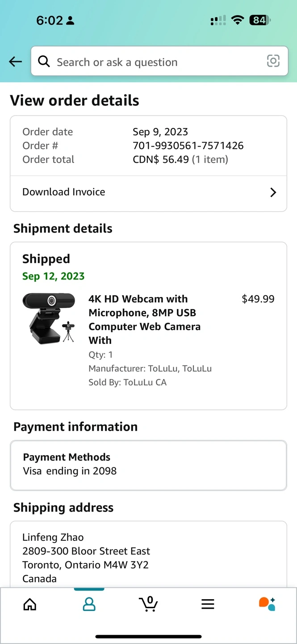Viewport: 297px width, 644px height.
Task: Tap the Wi-Fi status icon
Action: (238, 20)
